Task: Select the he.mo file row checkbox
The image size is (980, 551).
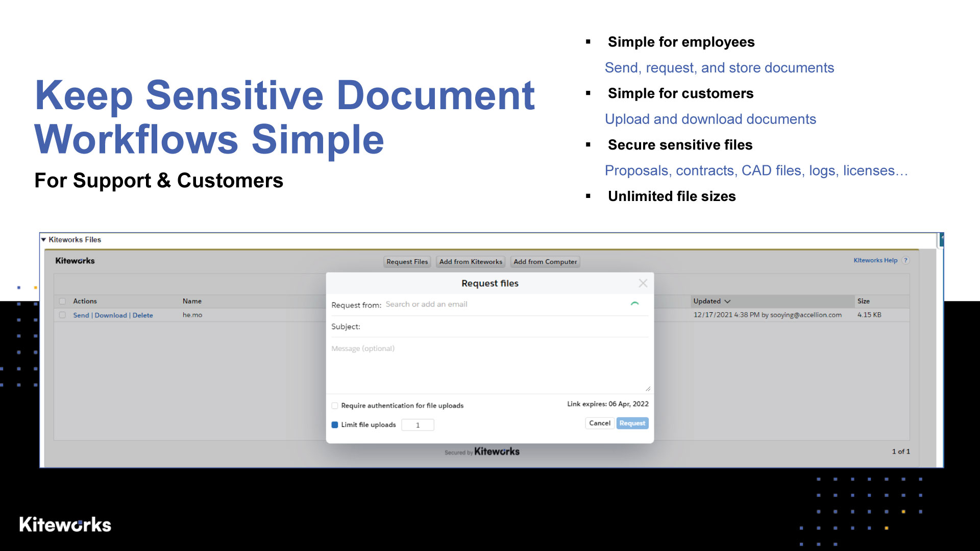Action: [62, 315]
